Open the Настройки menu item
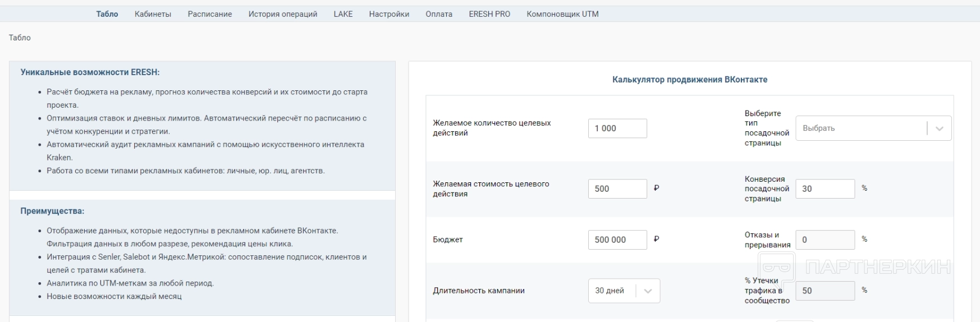 click(389, 14)
